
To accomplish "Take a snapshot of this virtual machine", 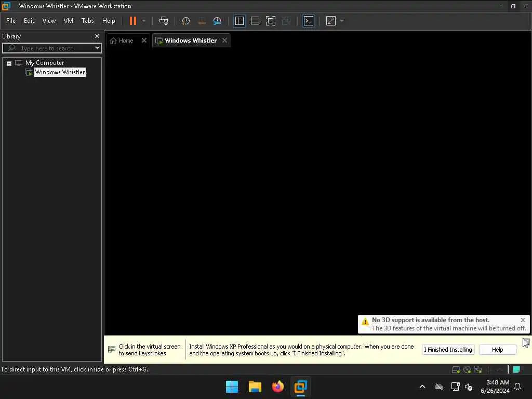I will pos(185,21).
